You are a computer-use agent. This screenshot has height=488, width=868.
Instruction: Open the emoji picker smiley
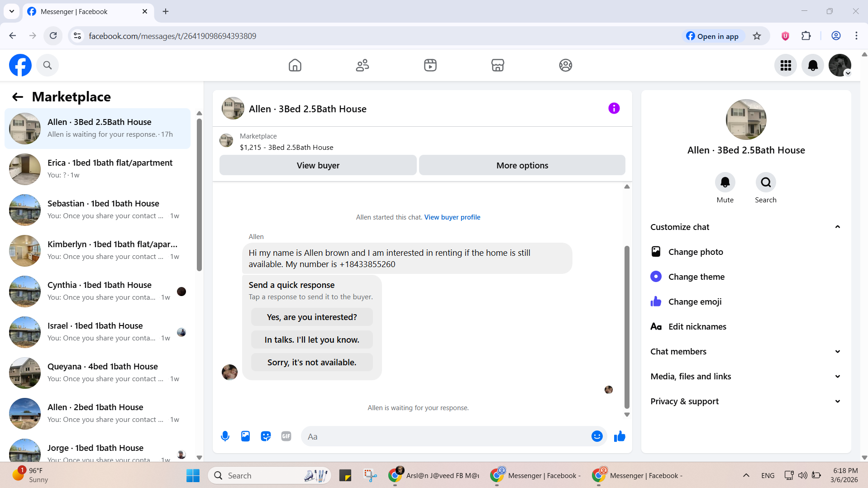click(597, 436)
